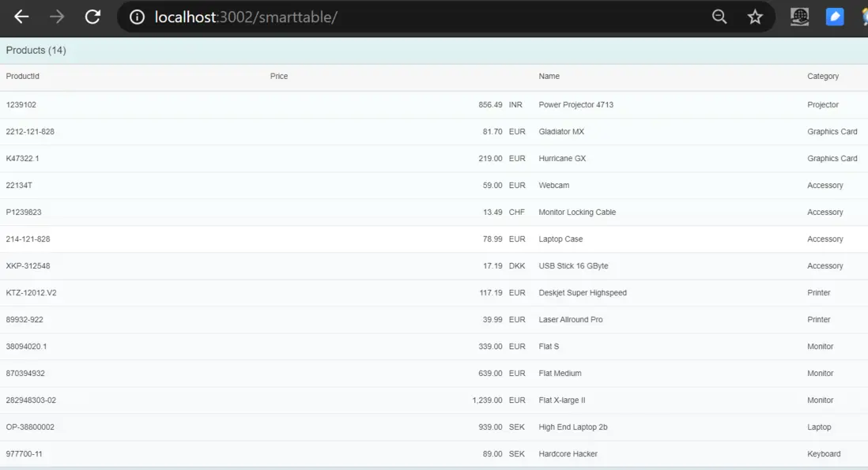The height and width of the screenshot is (470, 868).
Task: Click USB Stick 16 GByte name
Action: [573, 266]
